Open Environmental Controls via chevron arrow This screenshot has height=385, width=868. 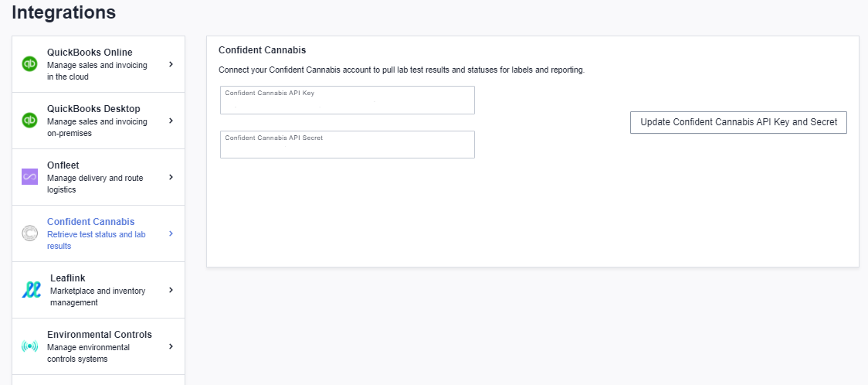pyautogui.click(x=171, y=346)
